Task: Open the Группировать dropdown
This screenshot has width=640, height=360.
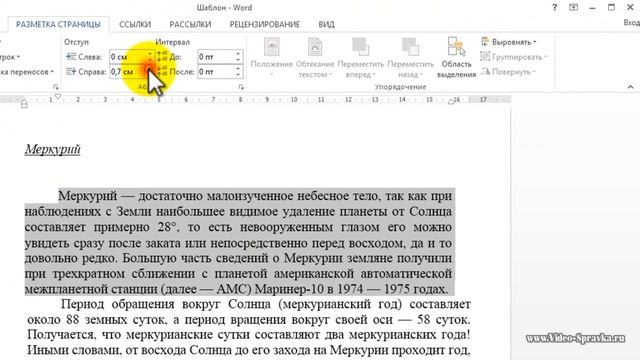Action: 513,57
